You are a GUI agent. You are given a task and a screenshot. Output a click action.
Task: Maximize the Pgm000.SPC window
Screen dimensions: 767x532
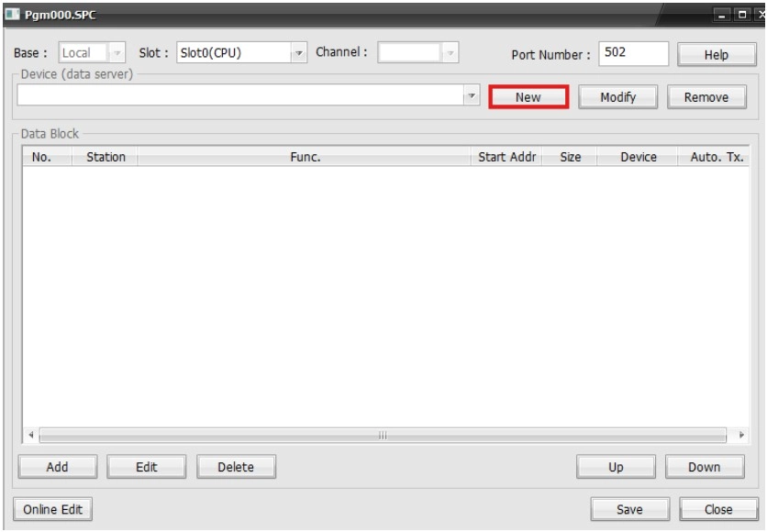click(742, 15)
